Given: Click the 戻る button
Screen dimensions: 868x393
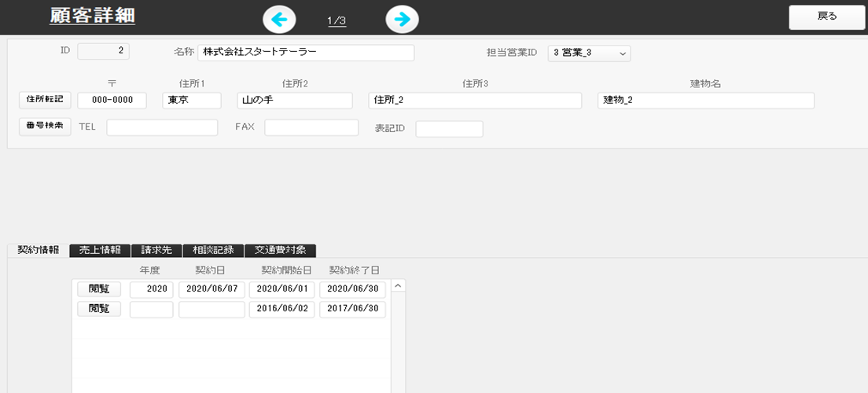Looking at the screenshot, I should 827,17.
